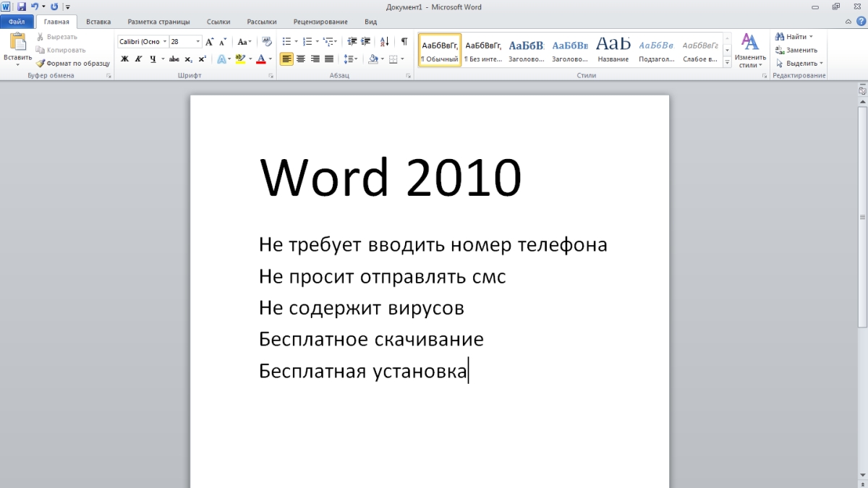The height and width of the screenshot is (488, 868).
Task: Switch to the Рецензирование tab
Action: (320, 22)
